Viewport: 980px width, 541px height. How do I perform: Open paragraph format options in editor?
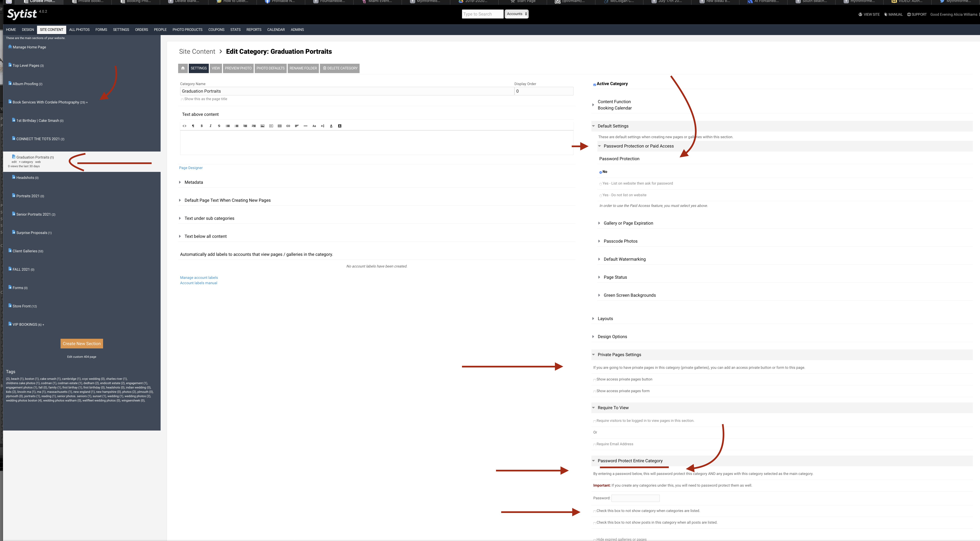coord(193,126)
